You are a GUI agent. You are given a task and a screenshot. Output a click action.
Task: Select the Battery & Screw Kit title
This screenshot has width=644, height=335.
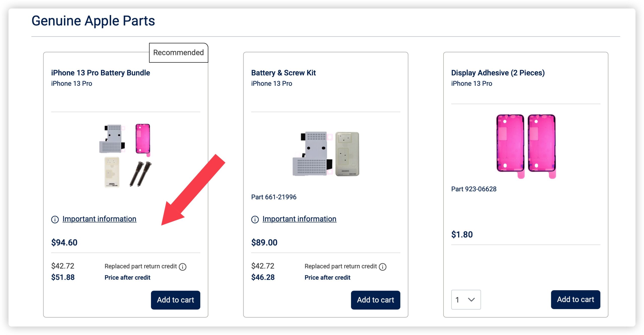[x=283, y=73]
